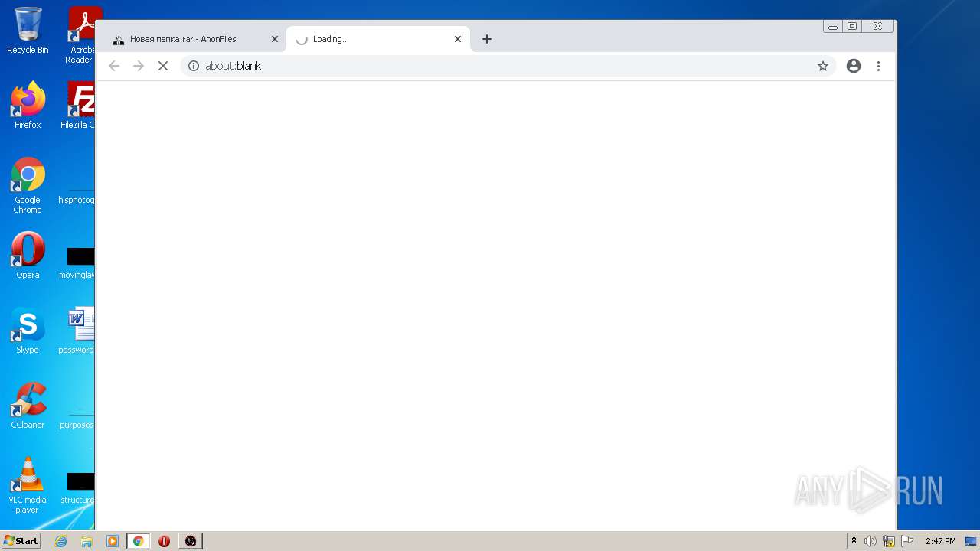The height and width of the screenshot is (551, 980).
Task: Stop loading the page
Action: (x=162, y=66)
